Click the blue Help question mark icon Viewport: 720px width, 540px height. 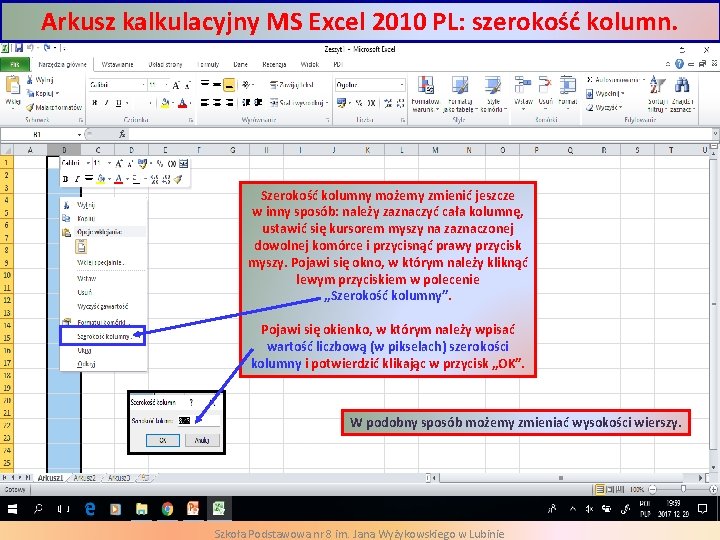tap(680, 64)
